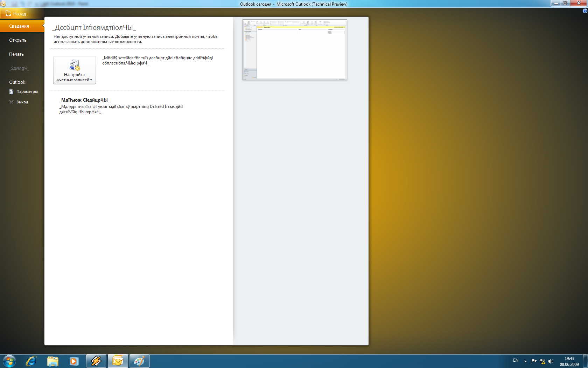The width and height of the screenshot is (588, 368).
Task: Open Параметры options
Action: coord(27,91)
